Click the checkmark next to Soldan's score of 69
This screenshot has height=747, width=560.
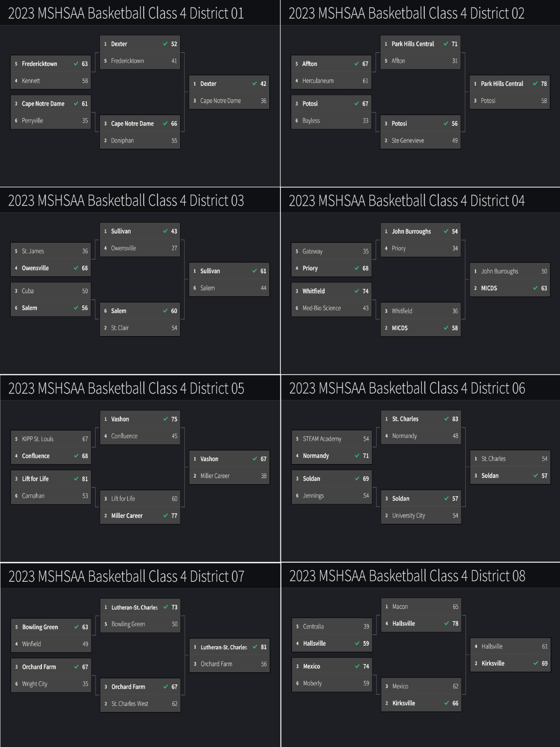357,479
